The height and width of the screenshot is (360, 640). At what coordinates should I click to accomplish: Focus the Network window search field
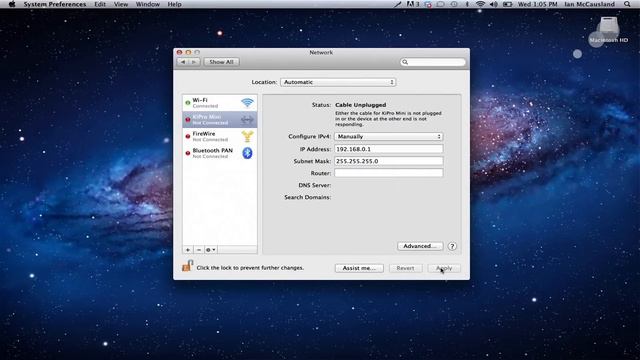click(433, 62)
